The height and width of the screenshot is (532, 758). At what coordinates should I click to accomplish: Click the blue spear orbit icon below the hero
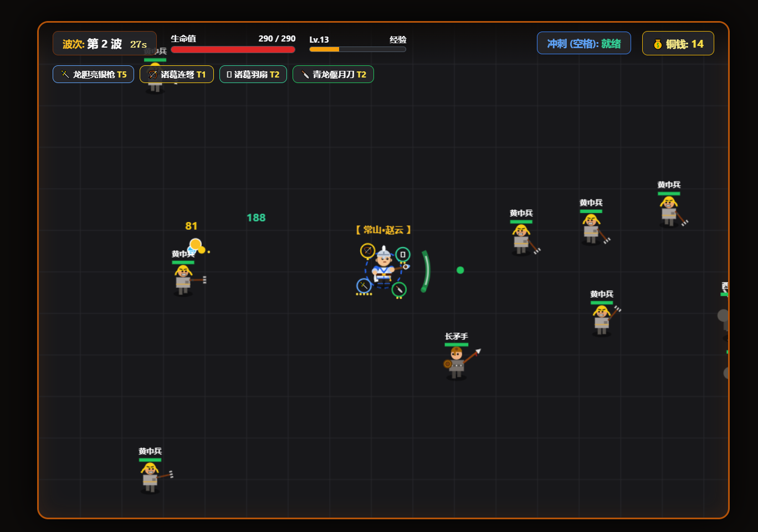coord(363,286)
